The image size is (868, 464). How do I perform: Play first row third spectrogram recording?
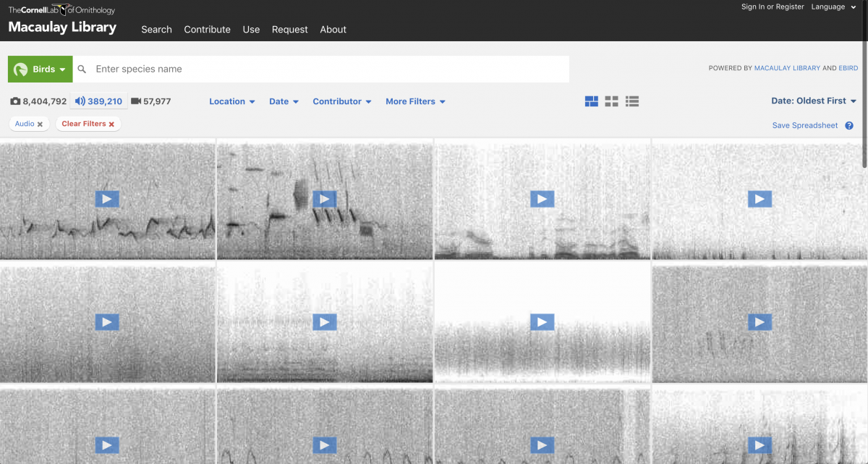point(542,199)
